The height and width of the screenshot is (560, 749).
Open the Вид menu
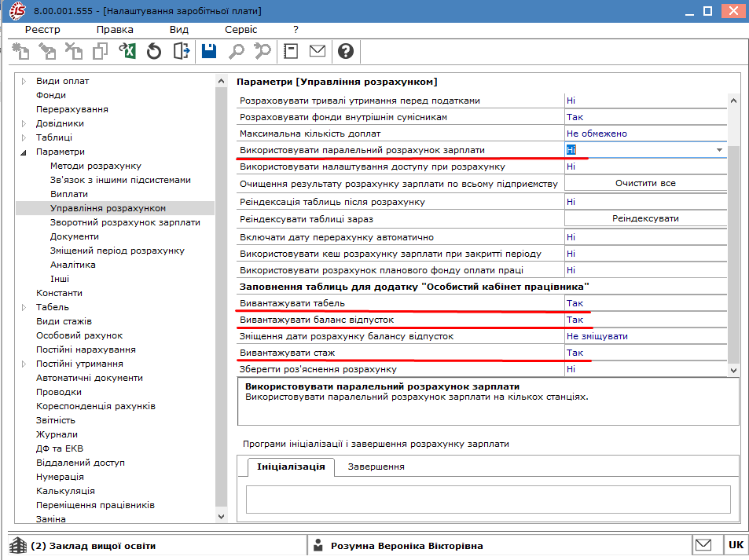(179, 30)
